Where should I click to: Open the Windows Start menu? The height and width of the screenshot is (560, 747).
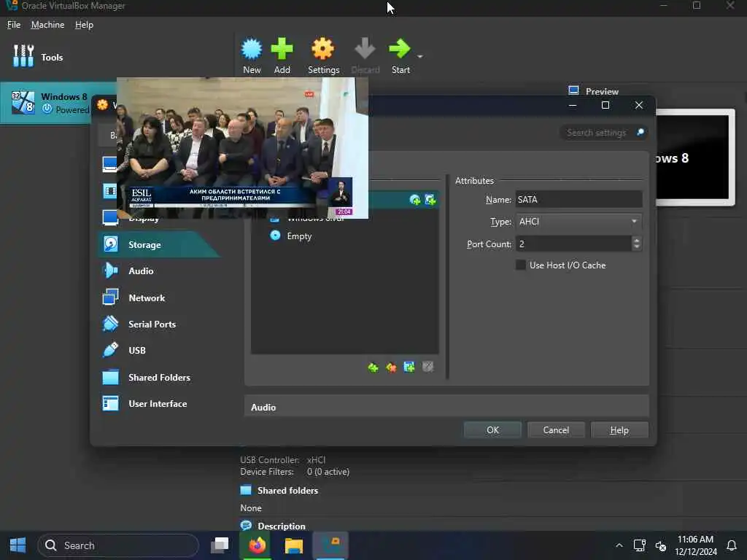tap(18, 545)
